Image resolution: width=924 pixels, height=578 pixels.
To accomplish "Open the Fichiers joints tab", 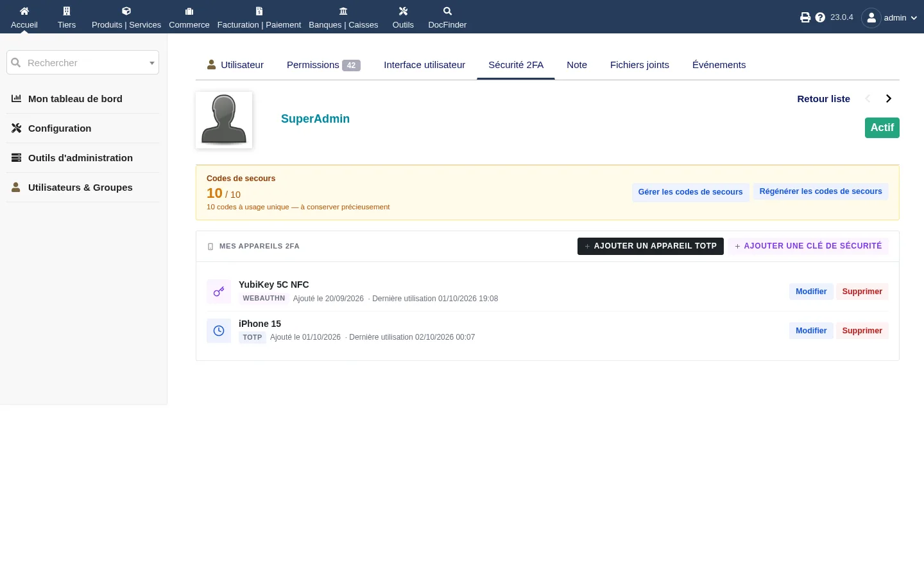I will (x=640, y=65).
